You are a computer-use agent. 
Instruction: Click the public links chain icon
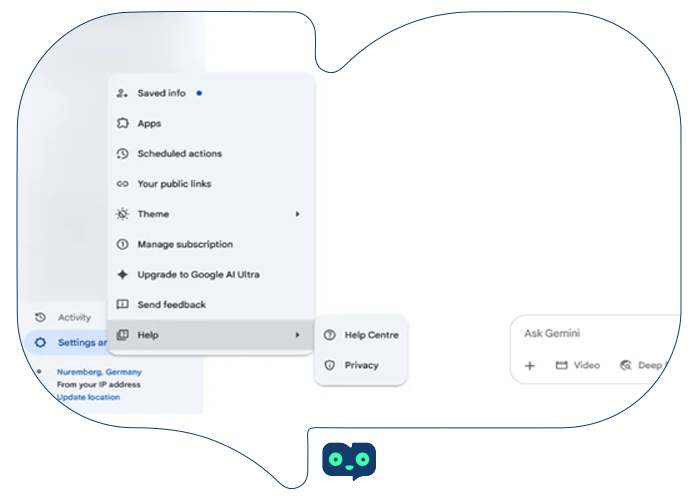click(x=122, y=184)
